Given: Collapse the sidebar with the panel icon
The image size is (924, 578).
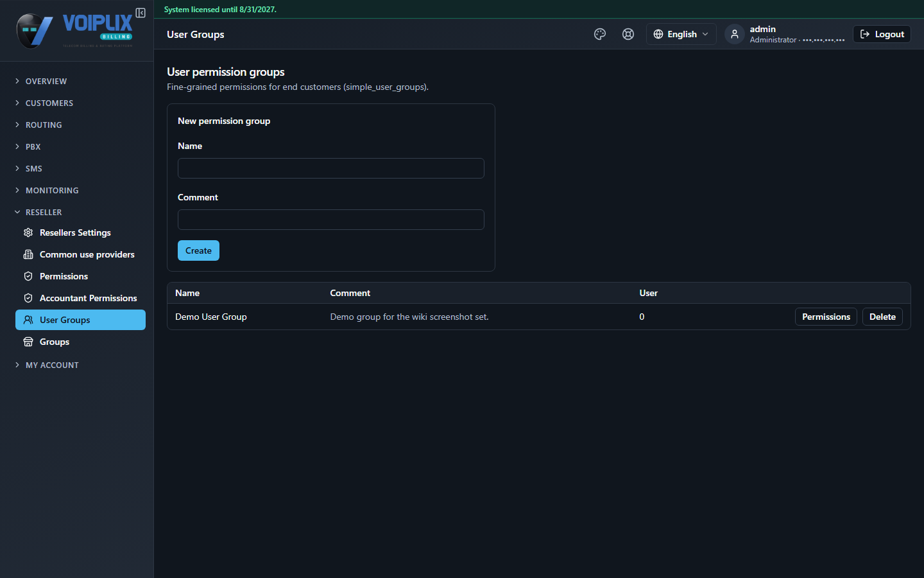Looking at the screenshot, I should [141, 13].
